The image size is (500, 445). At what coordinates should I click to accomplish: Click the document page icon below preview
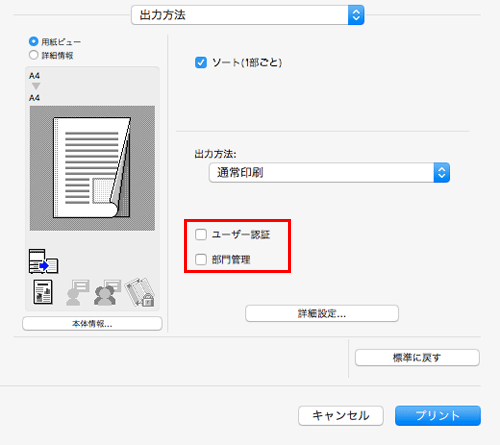43,292
